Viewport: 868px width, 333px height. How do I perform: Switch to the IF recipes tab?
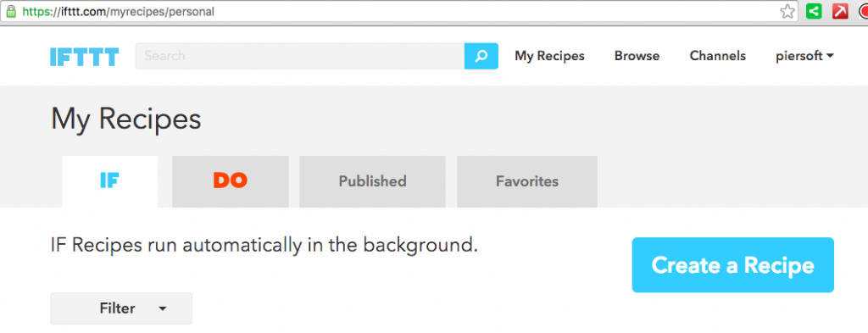click(109, 181)
